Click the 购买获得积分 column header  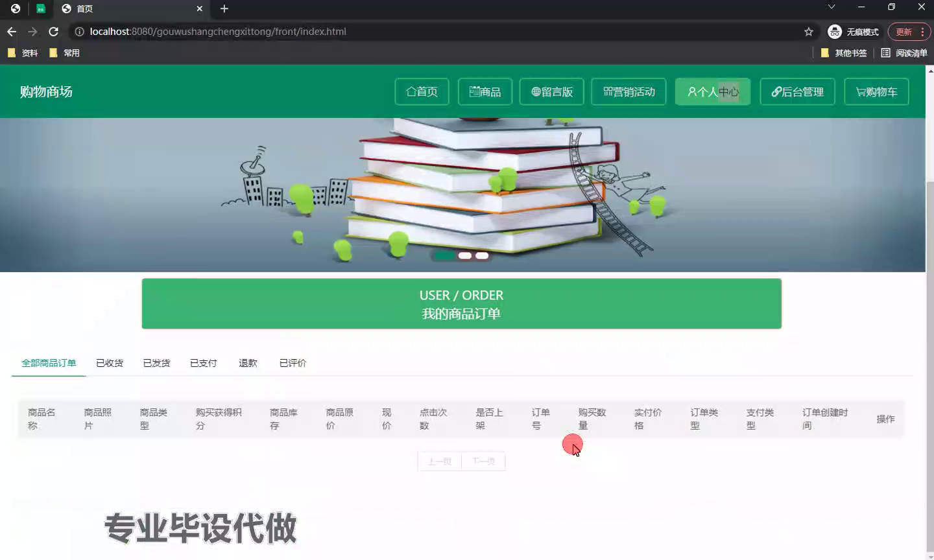219,419
